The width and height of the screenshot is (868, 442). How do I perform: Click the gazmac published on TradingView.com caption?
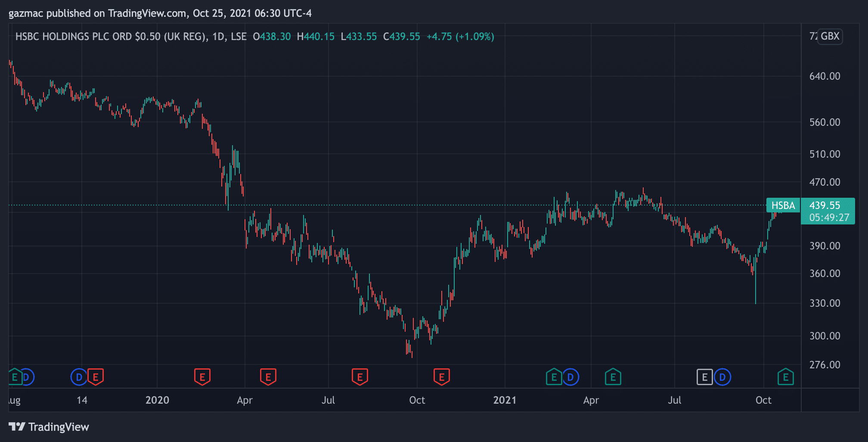[160, 13]
